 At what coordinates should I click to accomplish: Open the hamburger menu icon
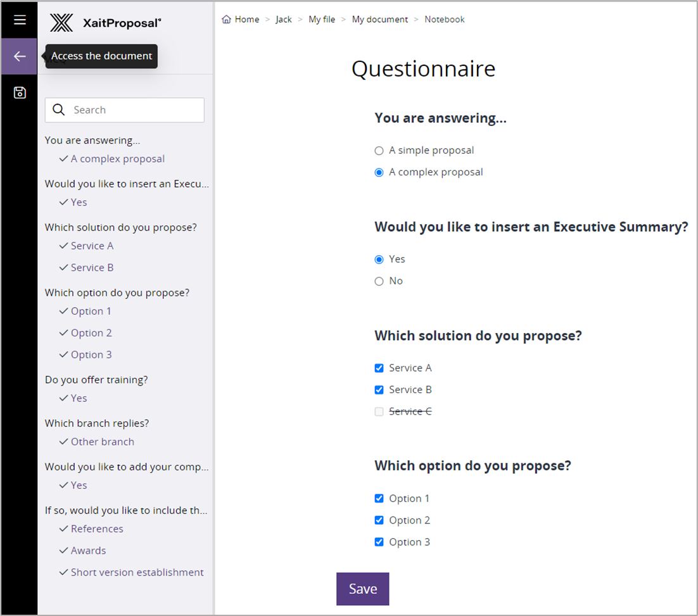pos(20,20)
